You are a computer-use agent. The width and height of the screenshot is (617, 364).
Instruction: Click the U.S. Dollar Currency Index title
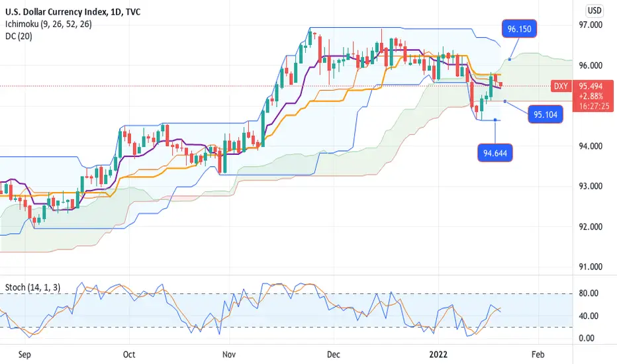point(56,12)
